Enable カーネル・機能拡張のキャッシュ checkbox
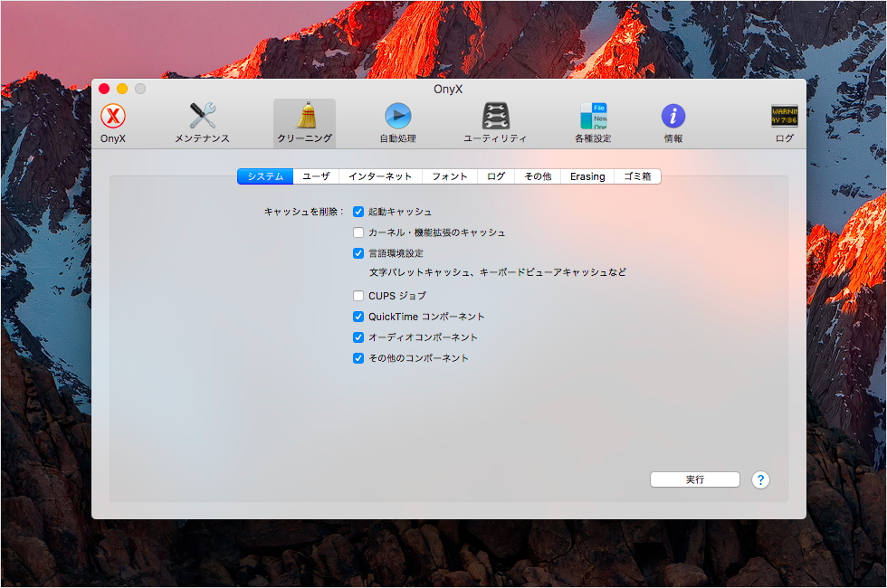 (x=358, y=232)
